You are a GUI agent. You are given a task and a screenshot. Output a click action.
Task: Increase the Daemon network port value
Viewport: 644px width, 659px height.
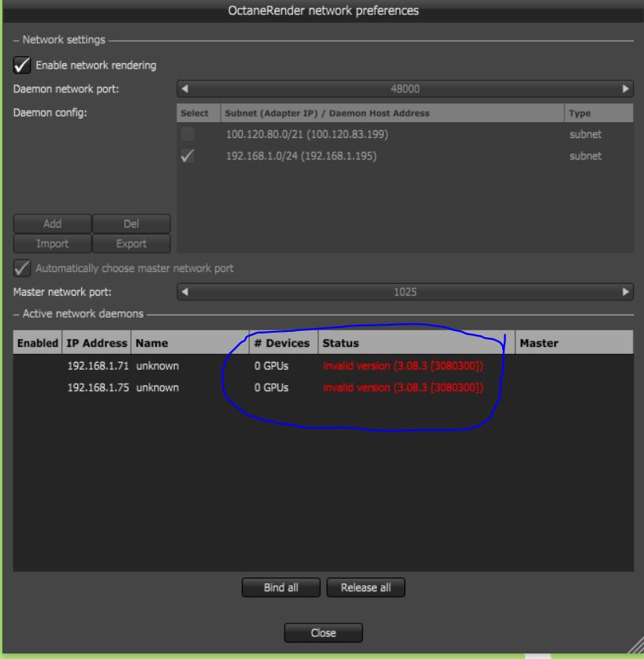tap(626, 88)
